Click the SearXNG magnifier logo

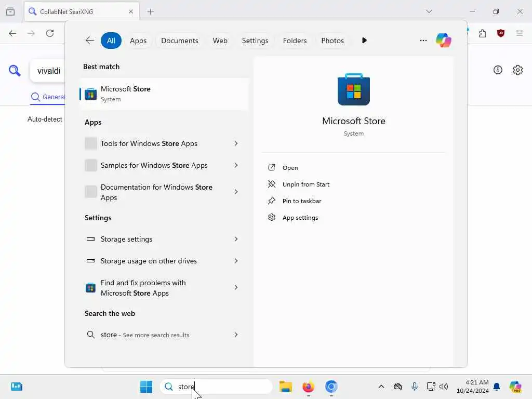coord(15,71)
